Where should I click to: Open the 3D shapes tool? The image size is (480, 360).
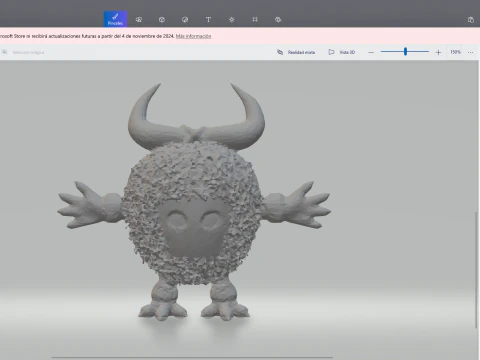pos(162,20)
